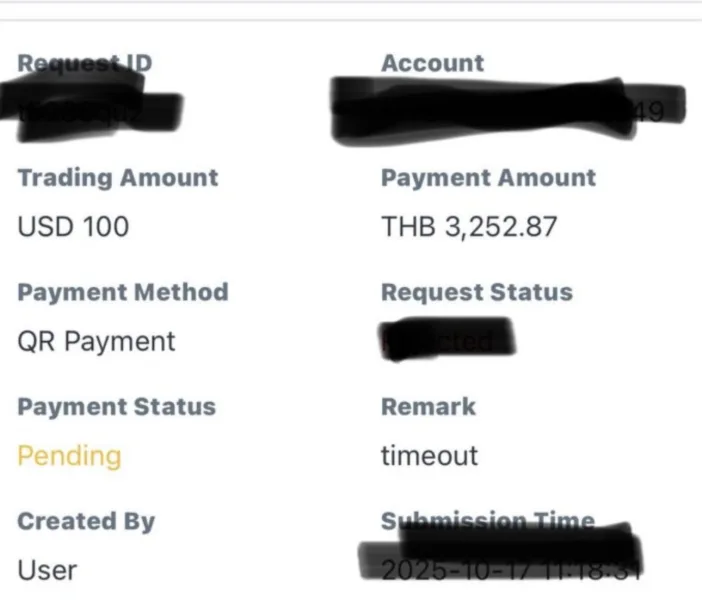Click the Request Status label
The height and width of the screenshot is (600, 702).
point(476,292)
